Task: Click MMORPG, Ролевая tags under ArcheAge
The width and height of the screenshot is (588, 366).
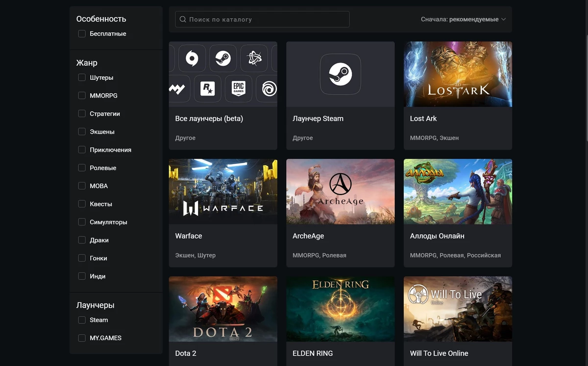Action: pyautogui.click(x=319, y=255)
